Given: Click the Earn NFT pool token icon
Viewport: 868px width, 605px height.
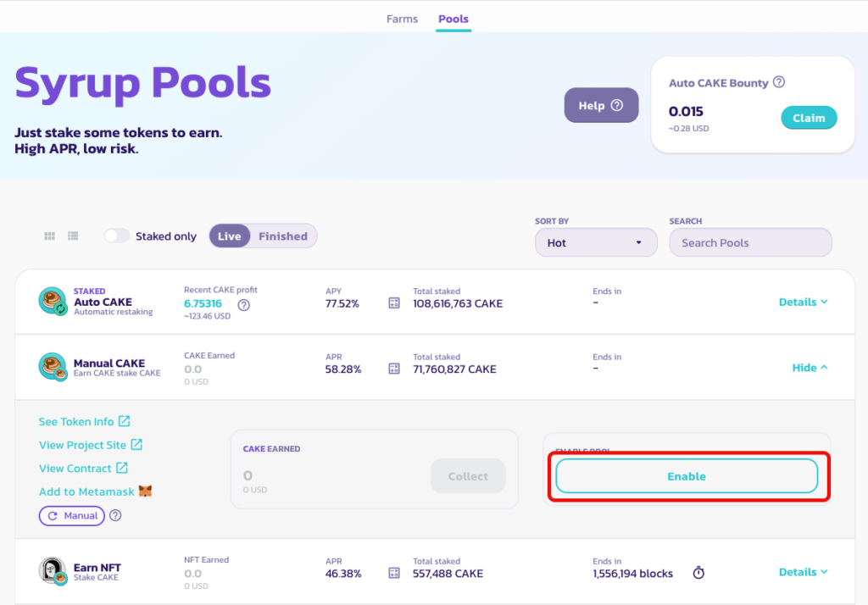Looking at the screenshot, I should click(x=53, y=571).
